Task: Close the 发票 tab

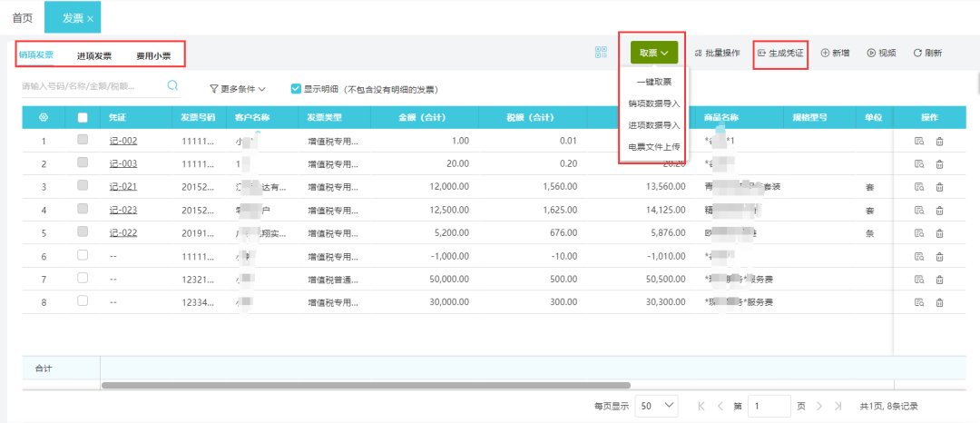Action: pos(91,19)
